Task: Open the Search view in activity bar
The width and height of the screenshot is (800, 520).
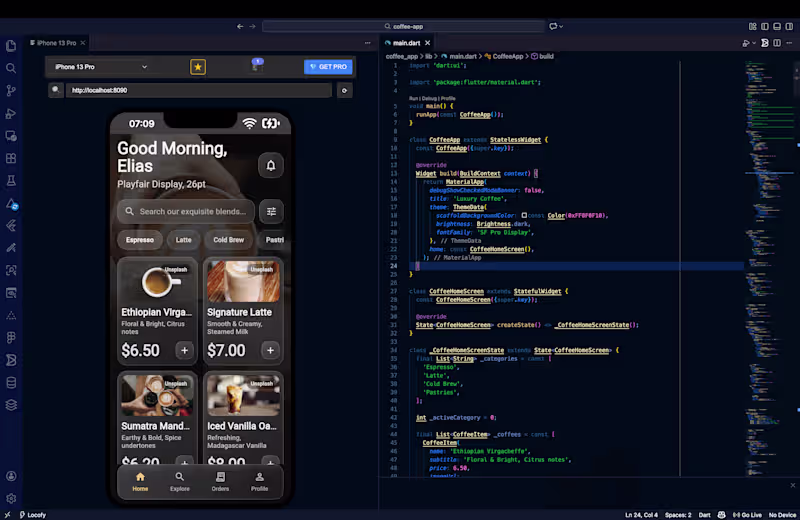Action: click(11, 68)
